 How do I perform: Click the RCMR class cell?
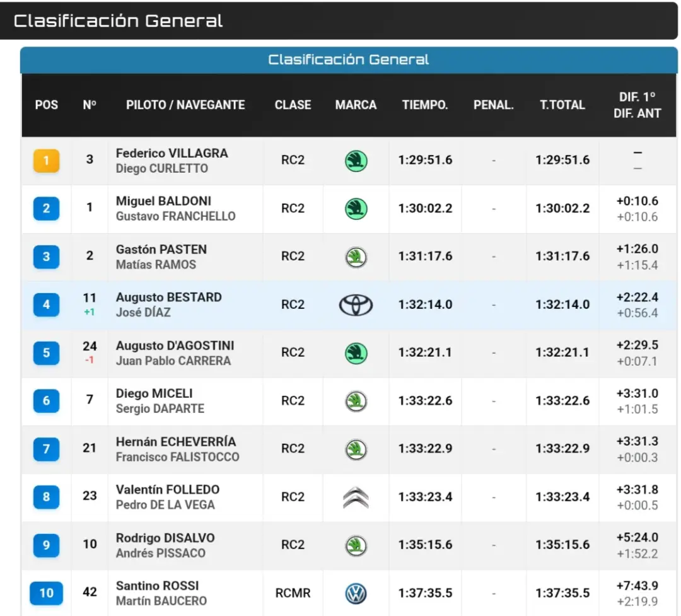293,593
